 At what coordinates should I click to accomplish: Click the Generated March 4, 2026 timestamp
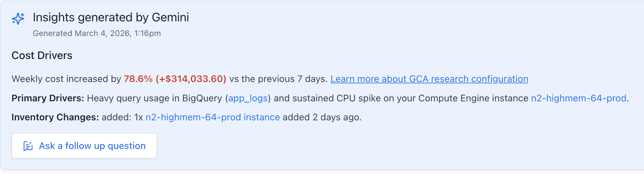(97, 33)
